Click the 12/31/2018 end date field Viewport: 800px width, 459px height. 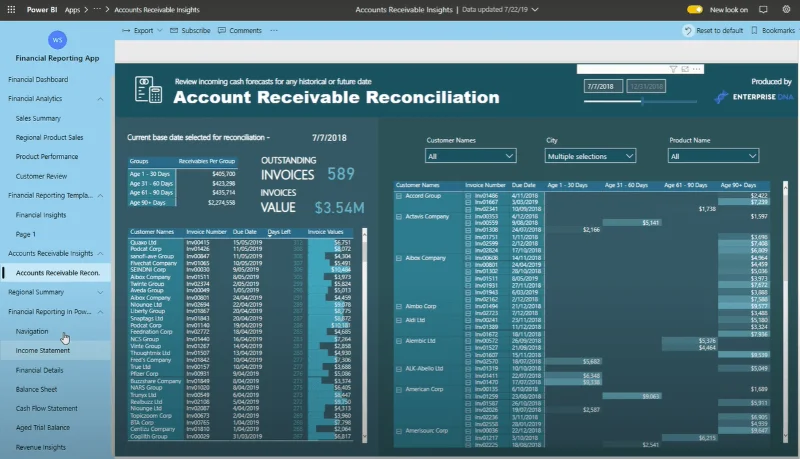click(x=646, y=86)
